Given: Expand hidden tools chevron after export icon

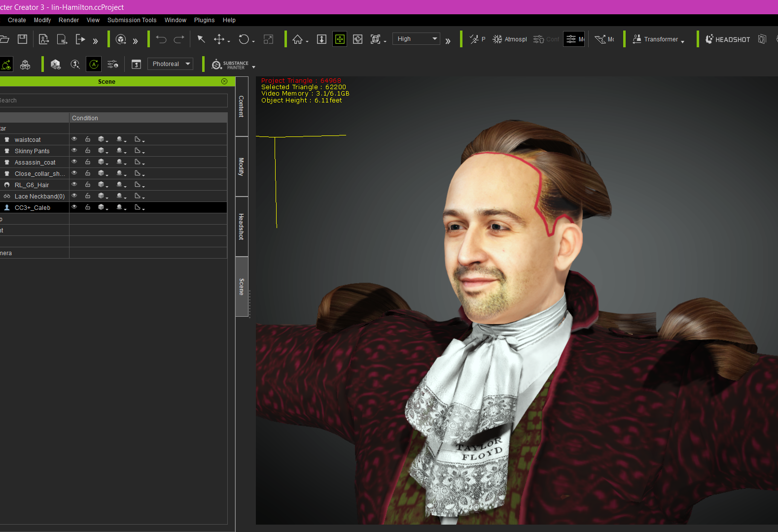Looking at the screenshot, I should pyautogui.click(x=96, y=41).
